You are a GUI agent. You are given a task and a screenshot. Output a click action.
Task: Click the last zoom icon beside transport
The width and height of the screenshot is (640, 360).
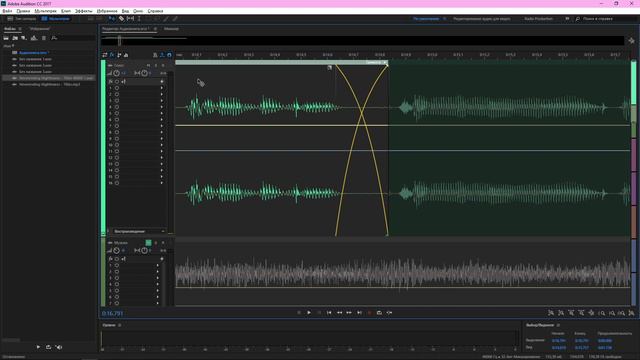tap(631, 313)
